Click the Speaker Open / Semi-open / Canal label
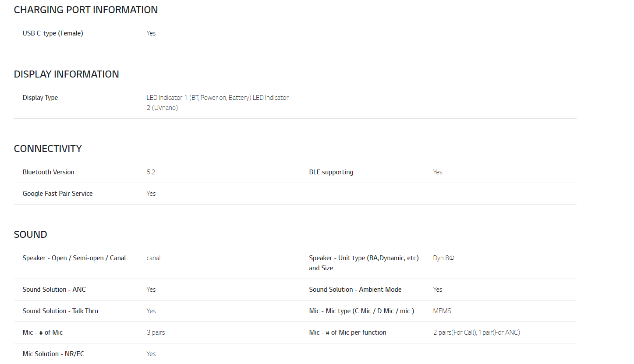Viewport: 634px width, 364px height. tap(74, 258)
